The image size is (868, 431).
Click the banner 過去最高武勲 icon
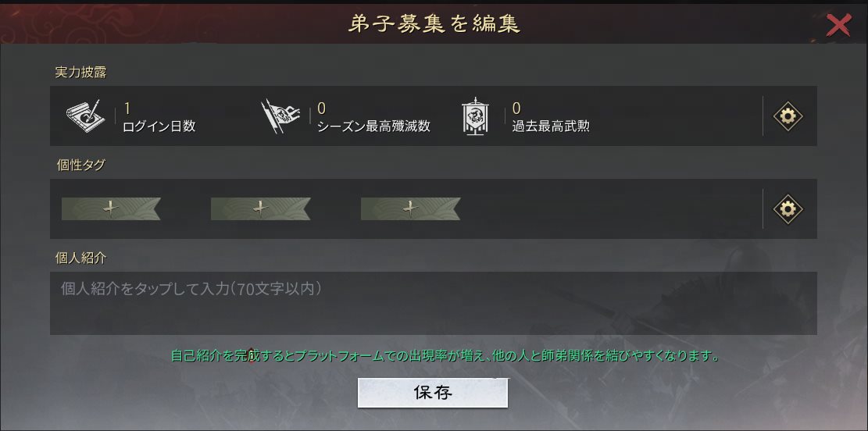coord(475,116)
